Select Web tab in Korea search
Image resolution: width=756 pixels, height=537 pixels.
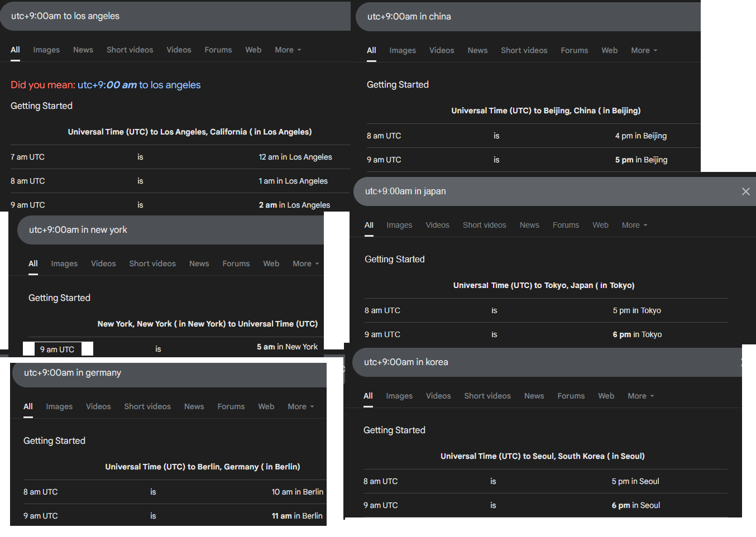[x=606, y=396]
